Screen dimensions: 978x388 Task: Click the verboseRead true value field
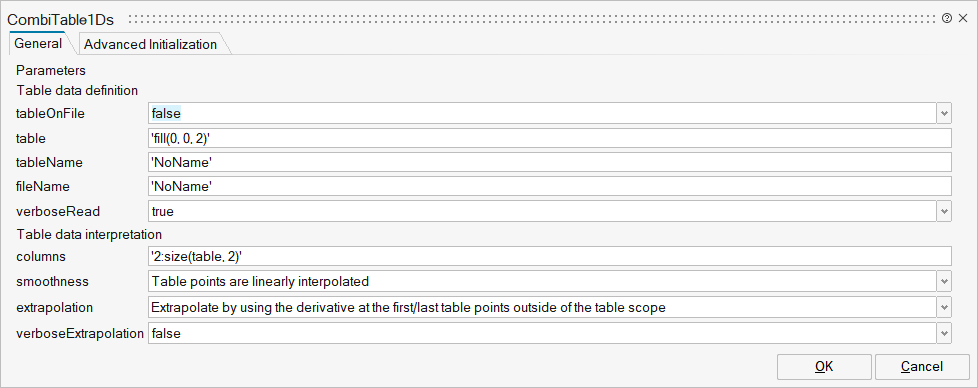click(542, 211)
